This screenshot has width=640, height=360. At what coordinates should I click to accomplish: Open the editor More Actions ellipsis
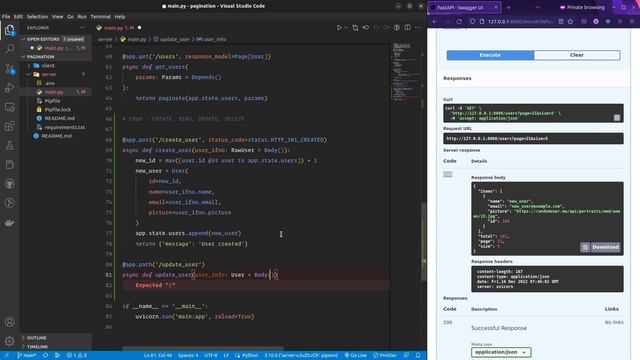[418, 28]
